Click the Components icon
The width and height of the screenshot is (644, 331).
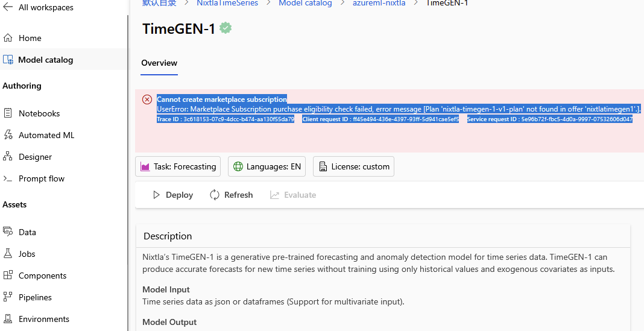8,275
